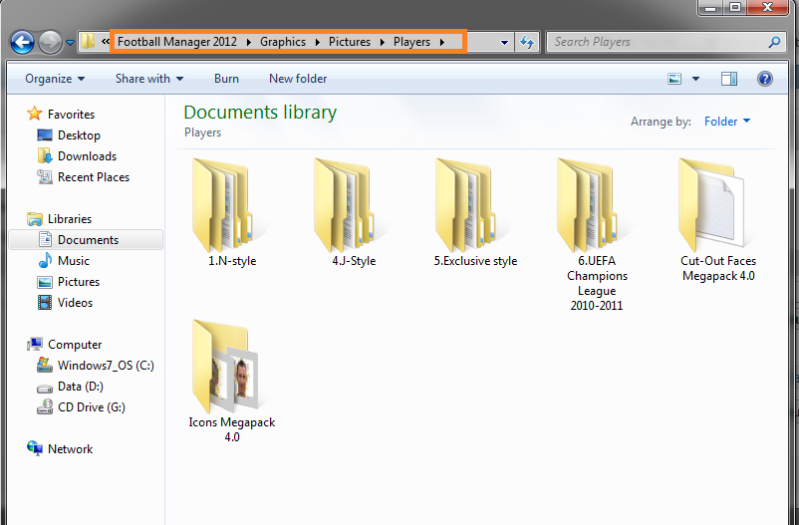Select the 6.UEFA Champions League 2010-2011 folder
799x525 pixels.
pyautogui.click(x=596, y=234)
